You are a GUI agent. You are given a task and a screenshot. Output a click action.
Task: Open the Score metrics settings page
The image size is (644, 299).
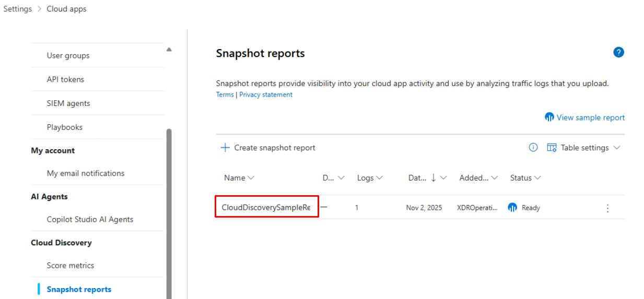(70, 266)
